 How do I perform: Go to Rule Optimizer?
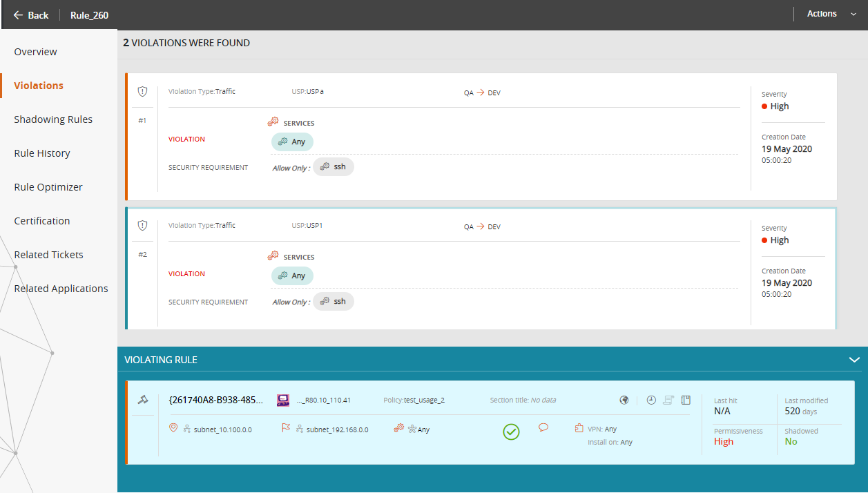click(x=48, y=187)
